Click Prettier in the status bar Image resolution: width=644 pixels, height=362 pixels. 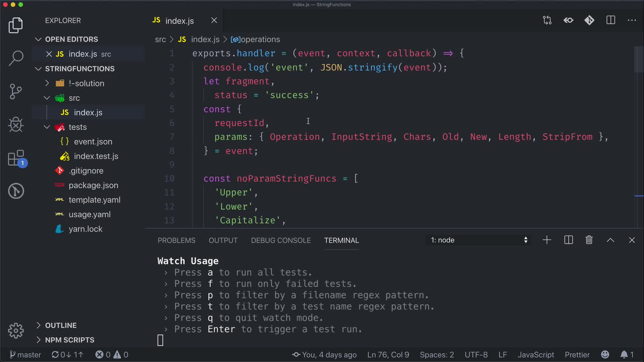[x=577, y=355]
